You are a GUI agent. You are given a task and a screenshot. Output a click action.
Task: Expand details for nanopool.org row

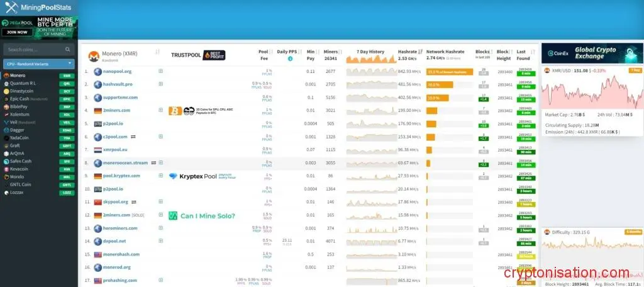click(160, 70)
